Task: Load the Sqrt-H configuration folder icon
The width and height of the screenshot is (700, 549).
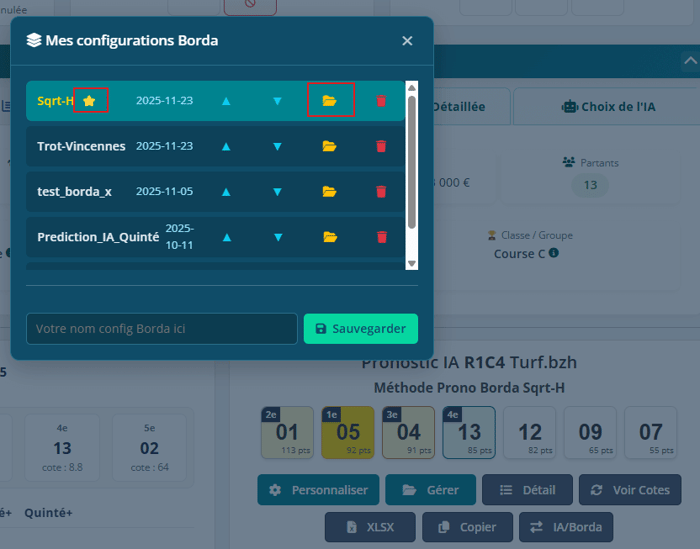Action: coord(329,101)
